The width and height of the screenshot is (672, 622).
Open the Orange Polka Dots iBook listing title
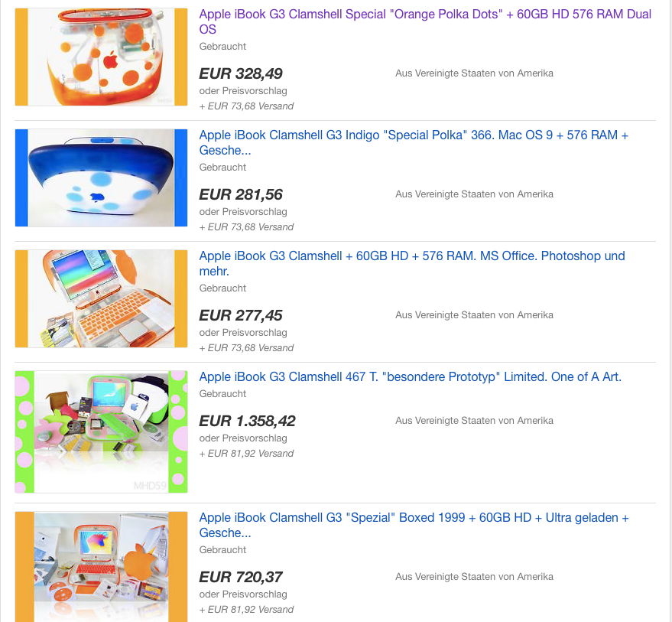click(x=425, y=21)
